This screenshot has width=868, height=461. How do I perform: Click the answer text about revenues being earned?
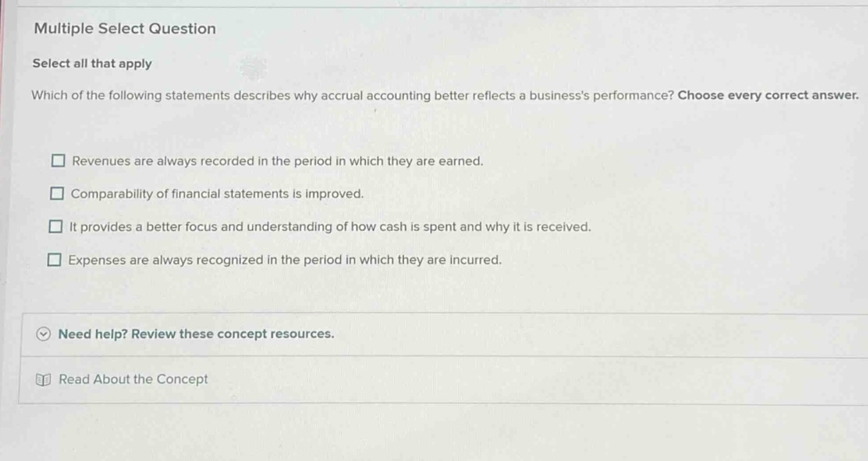click(277, 160)
